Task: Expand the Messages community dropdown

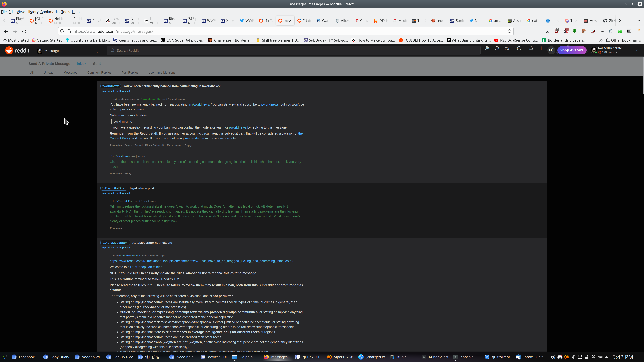Action: point(97,52)
